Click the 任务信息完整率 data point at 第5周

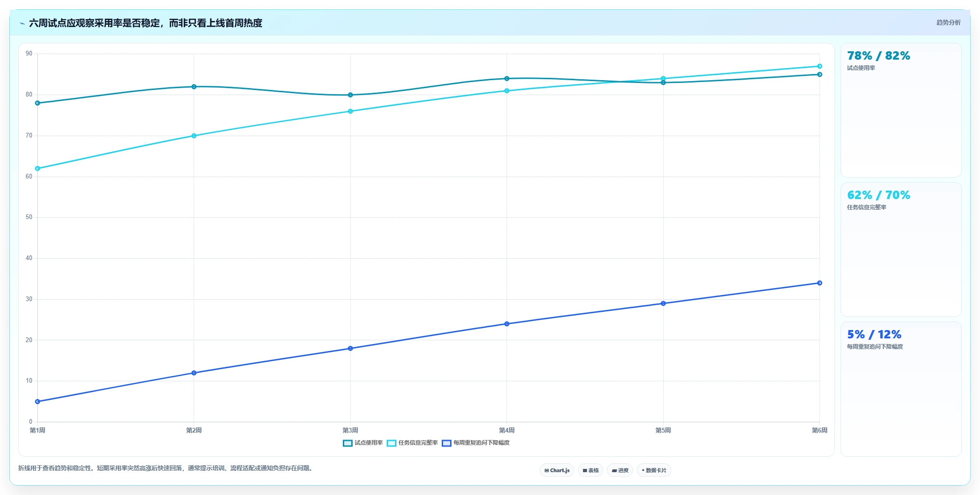point(663,79)
